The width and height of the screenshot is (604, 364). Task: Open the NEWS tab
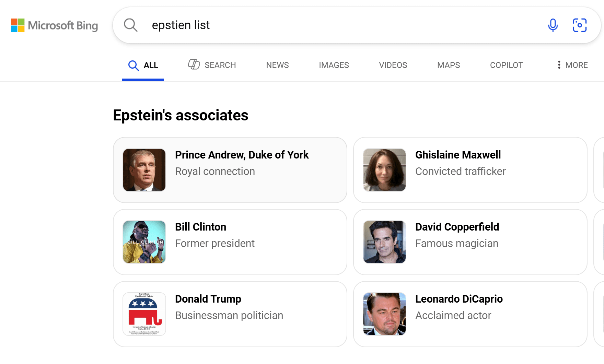coord(277,65)
